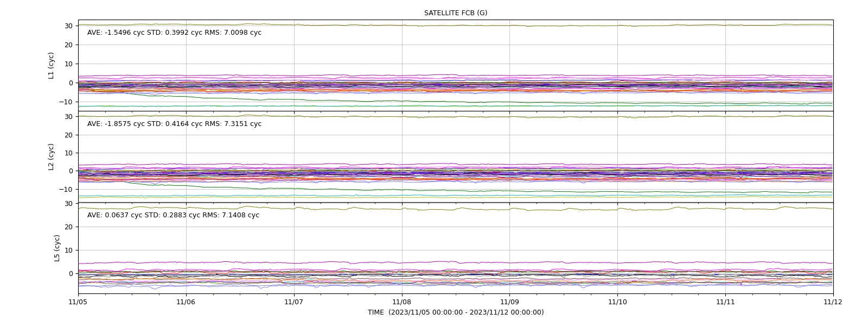Screen dimensions: 868x326
Task: Click the 11/11 x-axis tick label
Action: (x=725, y=302)
